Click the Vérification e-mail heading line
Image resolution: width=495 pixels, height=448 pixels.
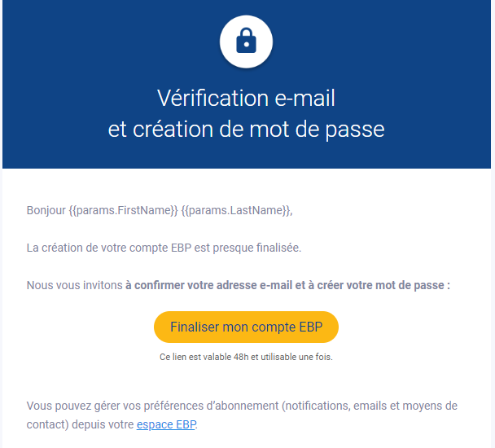246,99
